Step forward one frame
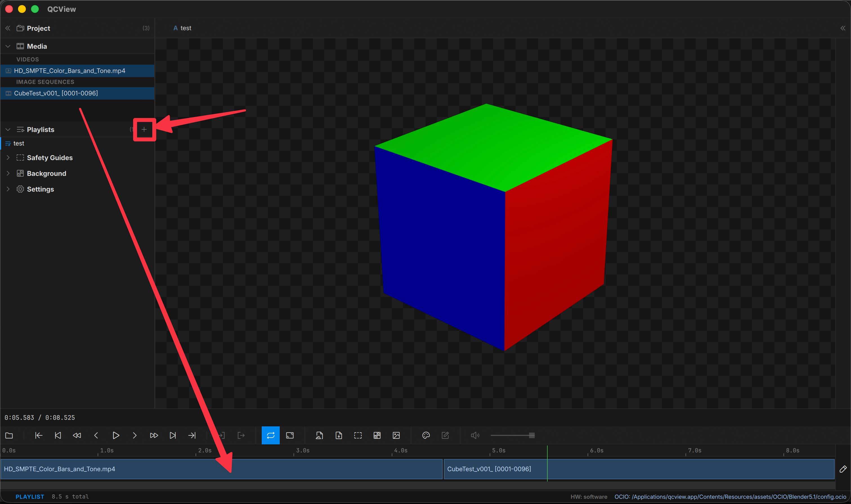851x504 pixels. click(135, 435)
